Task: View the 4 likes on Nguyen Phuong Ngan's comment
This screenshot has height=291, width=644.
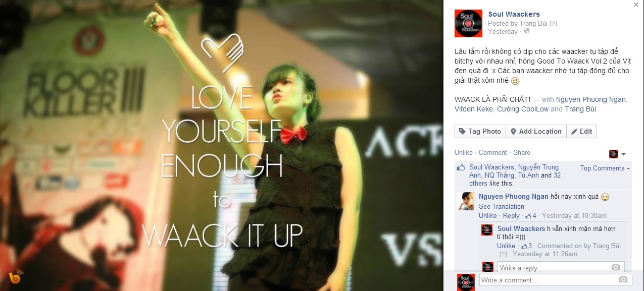Action: [531, 216]
